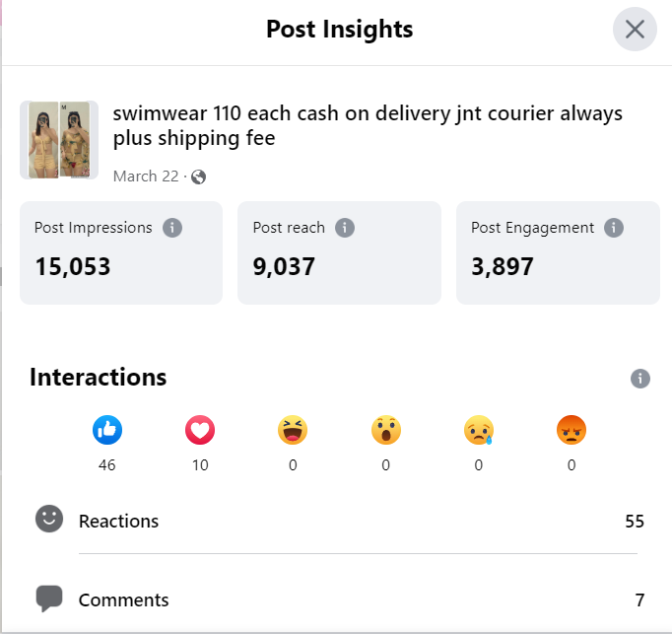Click the swimwear post caption text
The width and height of the screenshot is (672, 634).
(x=368, y=125)
